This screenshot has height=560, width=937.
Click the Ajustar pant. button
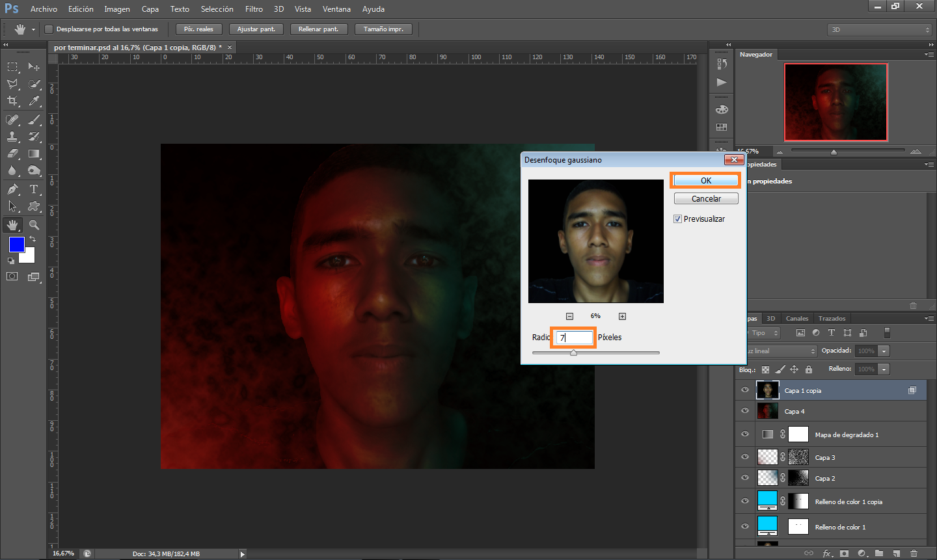256,29
